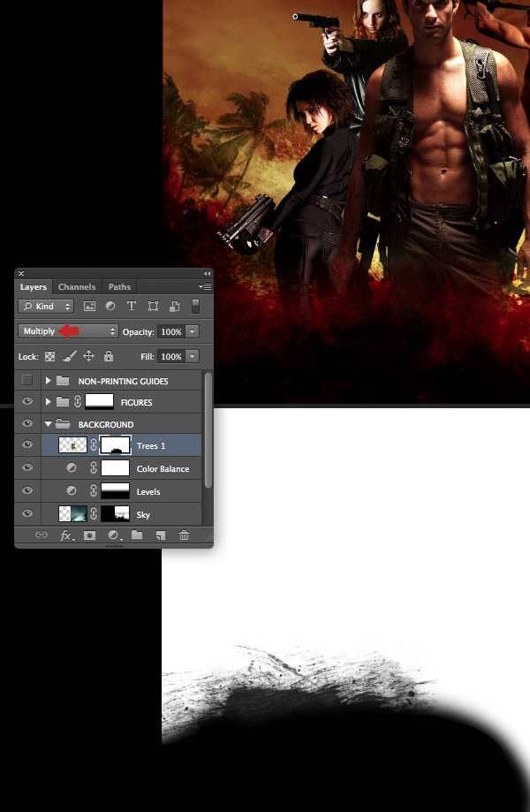Hide the Color Balance layer

tap(27, 467)
